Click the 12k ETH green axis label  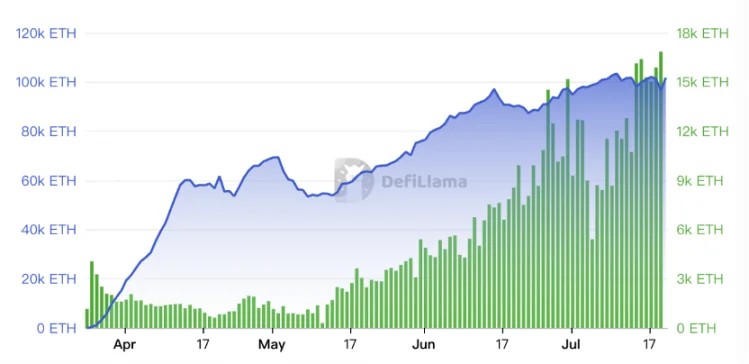point(702,131)
